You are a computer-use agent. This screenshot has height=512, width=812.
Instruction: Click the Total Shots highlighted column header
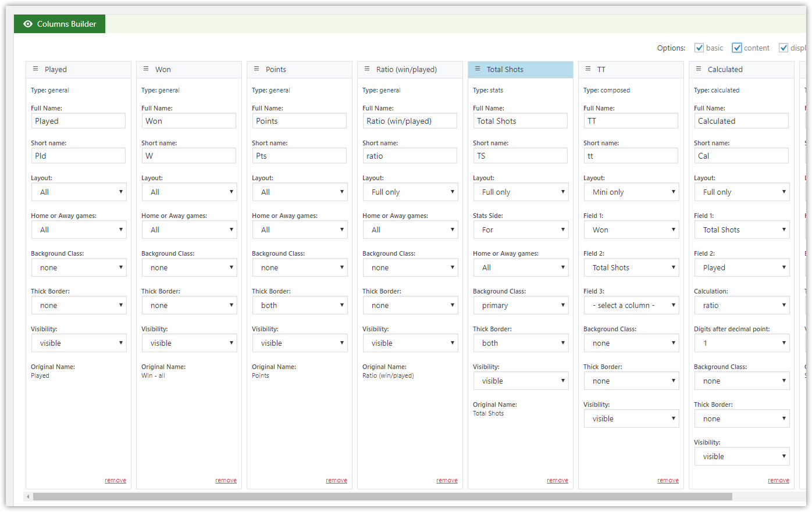click(x=521, y=69)
